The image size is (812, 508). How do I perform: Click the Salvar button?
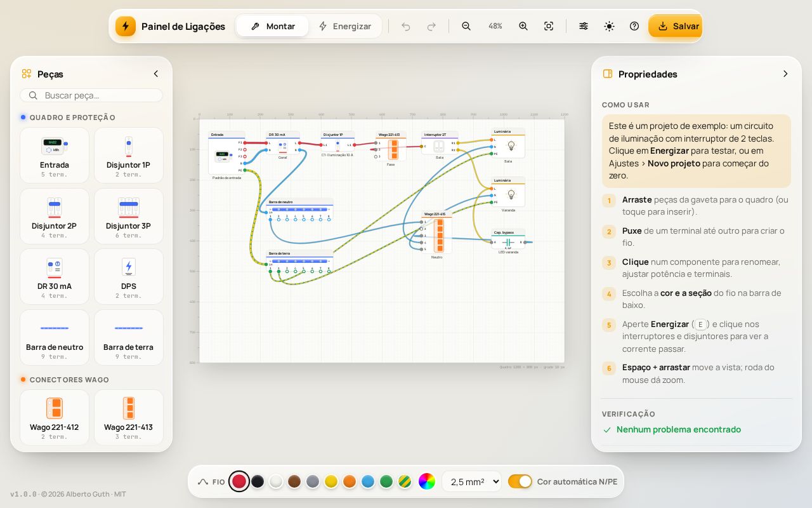676,26
